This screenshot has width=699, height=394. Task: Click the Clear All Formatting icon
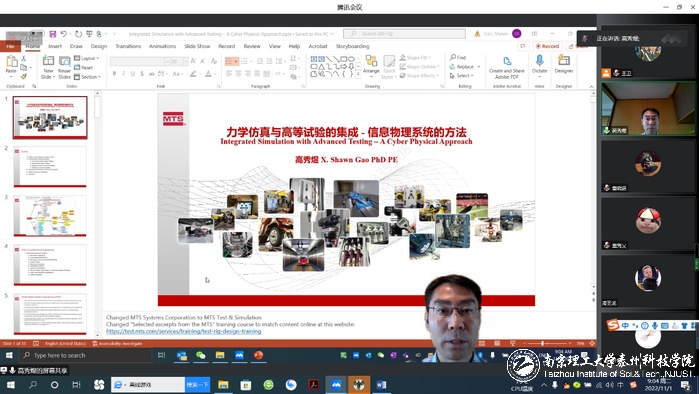214,61
